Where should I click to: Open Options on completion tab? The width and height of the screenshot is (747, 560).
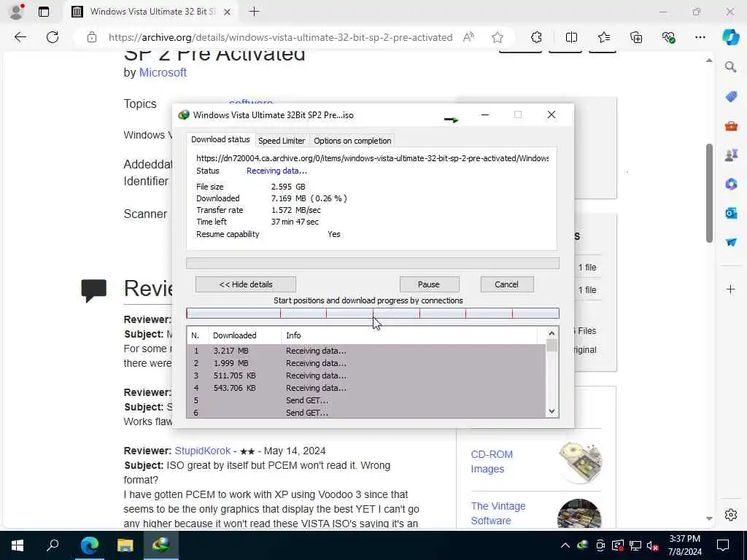(352, 141)
